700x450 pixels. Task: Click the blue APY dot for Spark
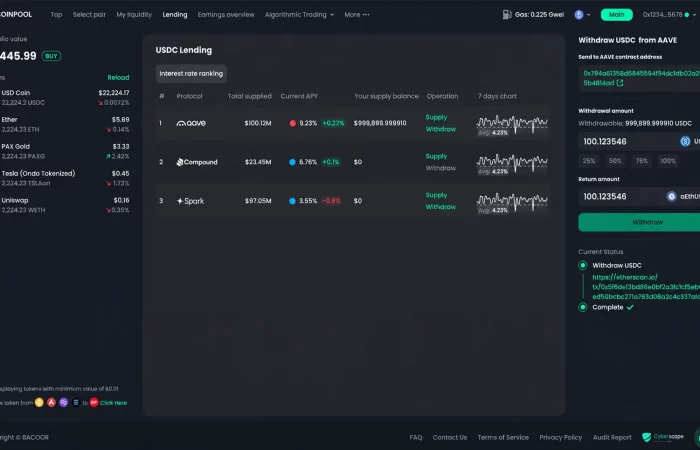(x=292, y=201)
